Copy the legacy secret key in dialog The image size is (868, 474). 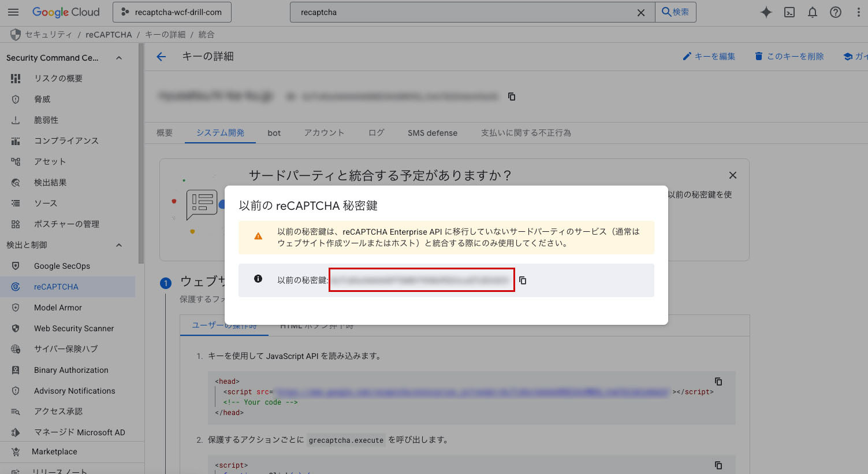pos(523,280)
